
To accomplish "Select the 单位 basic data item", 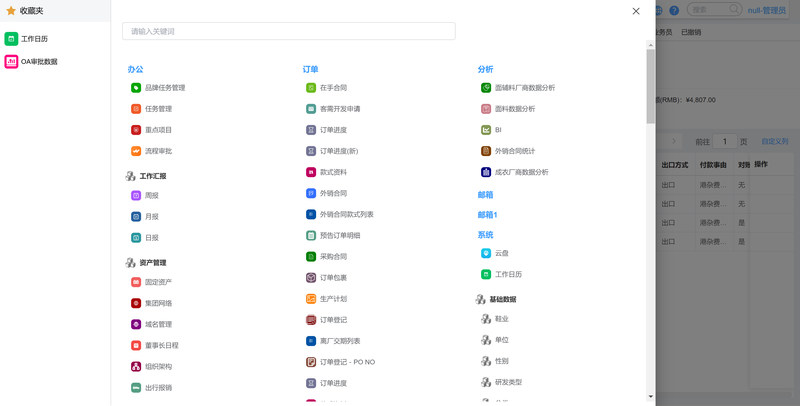I will coord(495,340).
